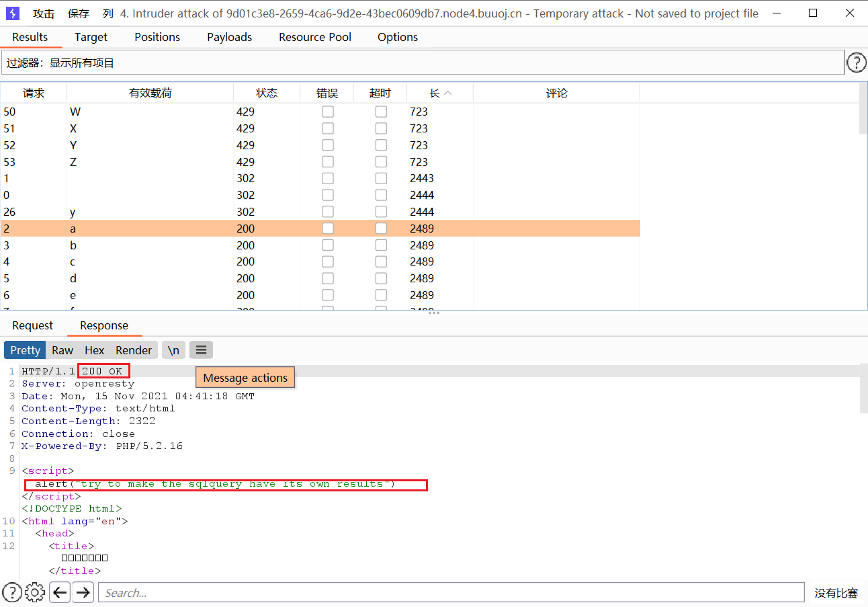
Task: Tick the 错误 checkbox for request 1
Action: (328, 178)
